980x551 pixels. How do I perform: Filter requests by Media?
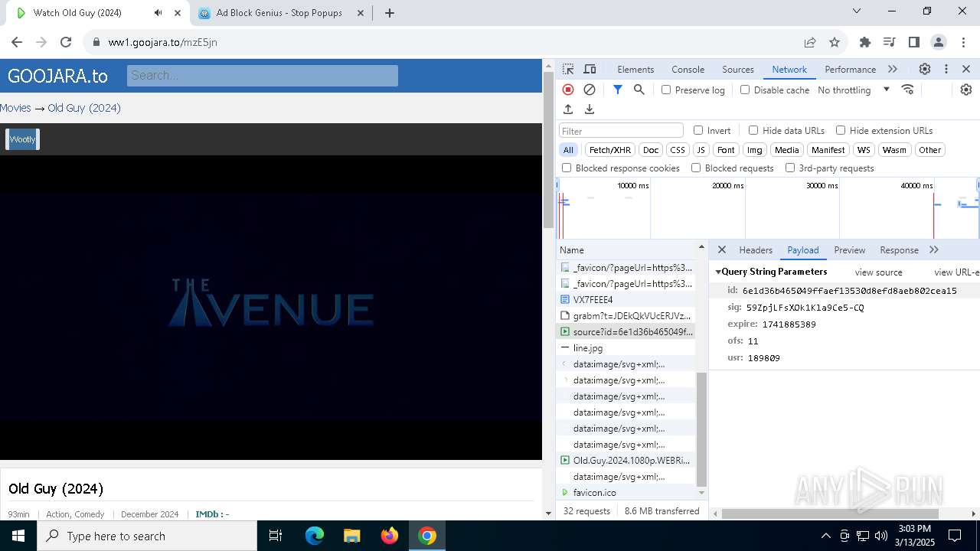tap(786, 150)
